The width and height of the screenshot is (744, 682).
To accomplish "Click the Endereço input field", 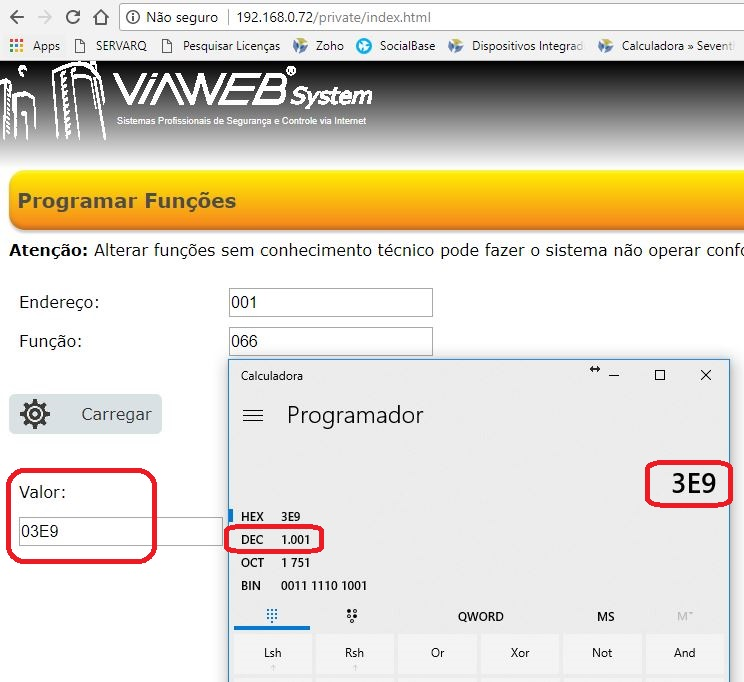I will point(331,302).
